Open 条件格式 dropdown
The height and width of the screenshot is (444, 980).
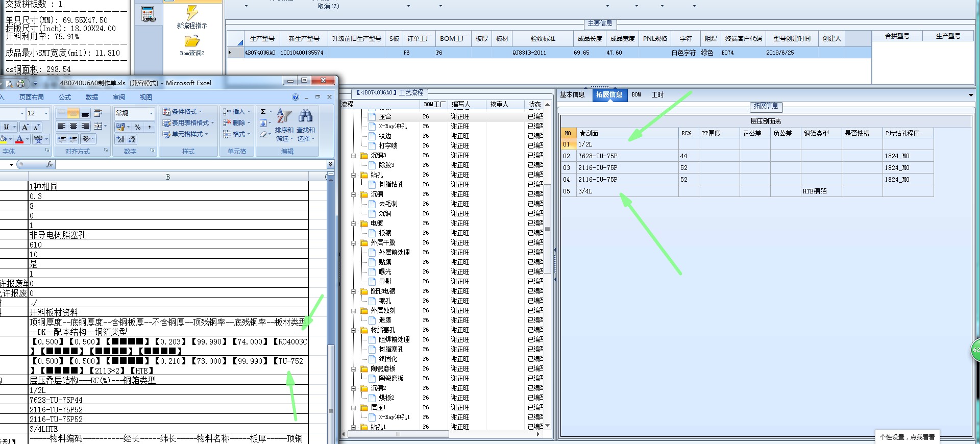click(x=182, y=111)
